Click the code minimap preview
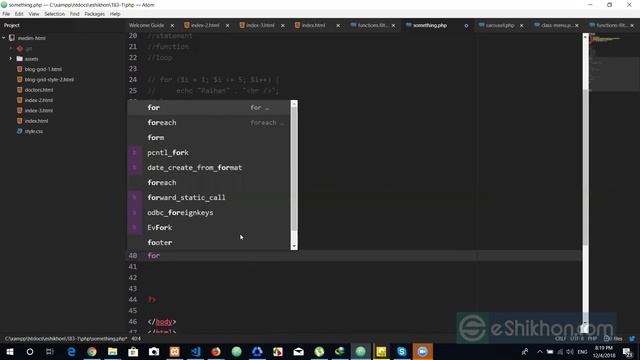640x360 pixels. pos(614,61)
